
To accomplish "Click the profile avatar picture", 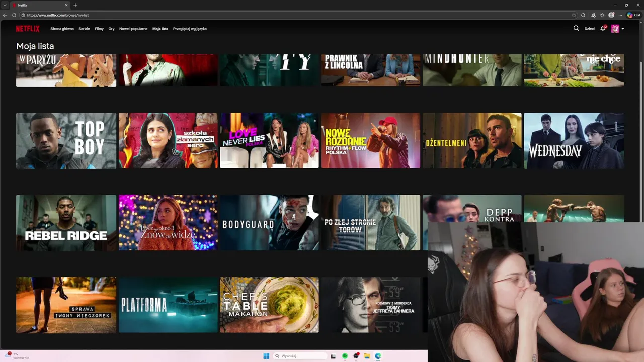I will 615,29.
